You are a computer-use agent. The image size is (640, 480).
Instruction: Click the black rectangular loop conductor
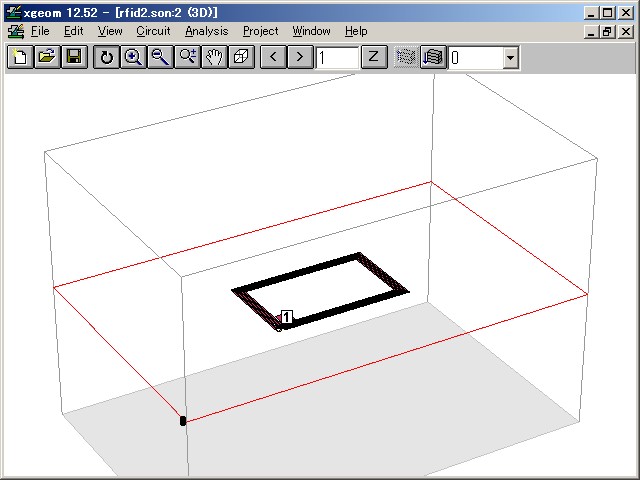(320, 291)
